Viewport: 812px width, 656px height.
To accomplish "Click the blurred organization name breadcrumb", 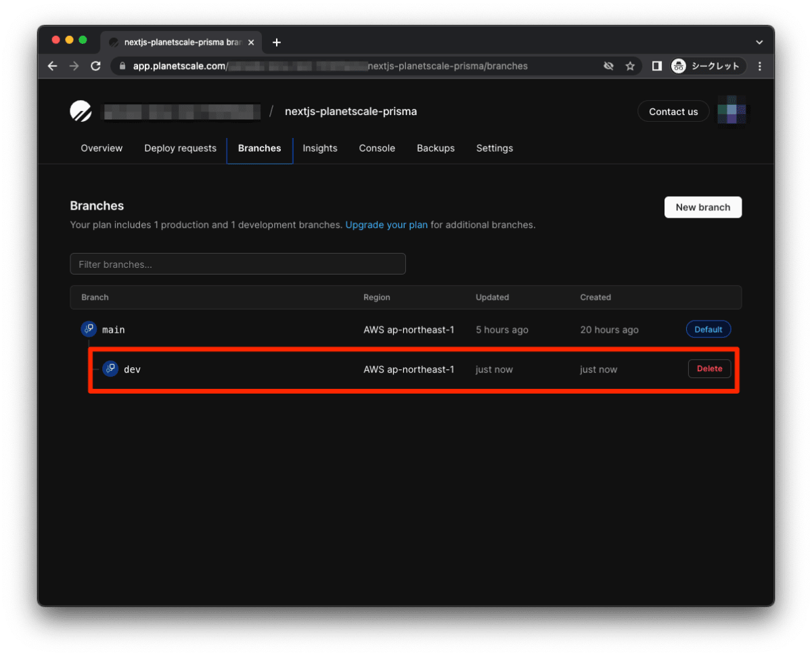I will 181,112.
